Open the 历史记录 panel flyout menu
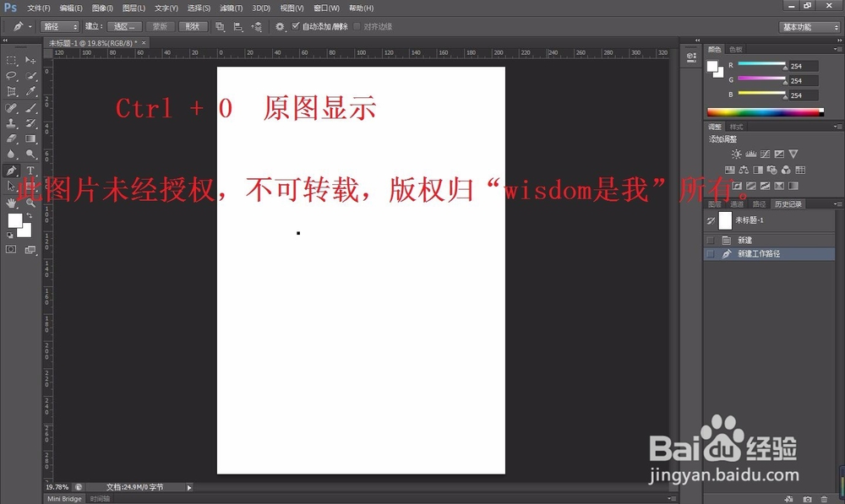 (x=837, y=203)
